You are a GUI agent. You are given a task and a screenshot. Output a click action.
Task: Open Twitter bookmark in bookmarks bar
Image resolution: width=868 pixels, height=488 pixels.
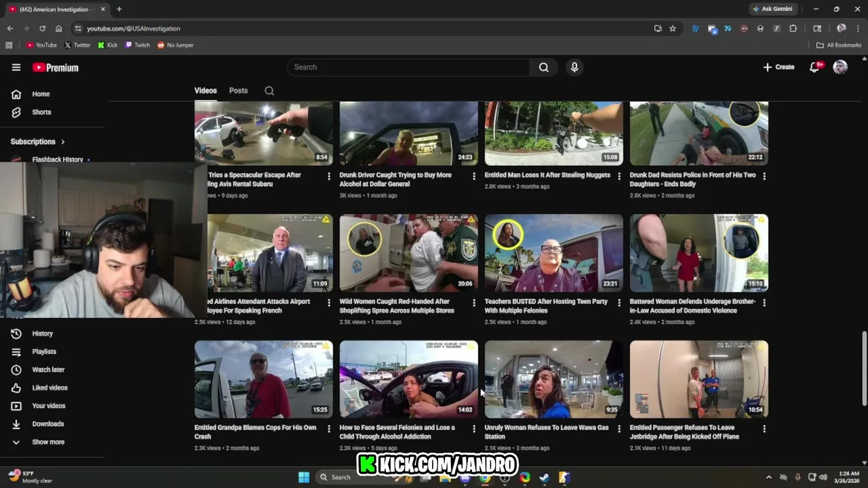(x=77, y=45)
